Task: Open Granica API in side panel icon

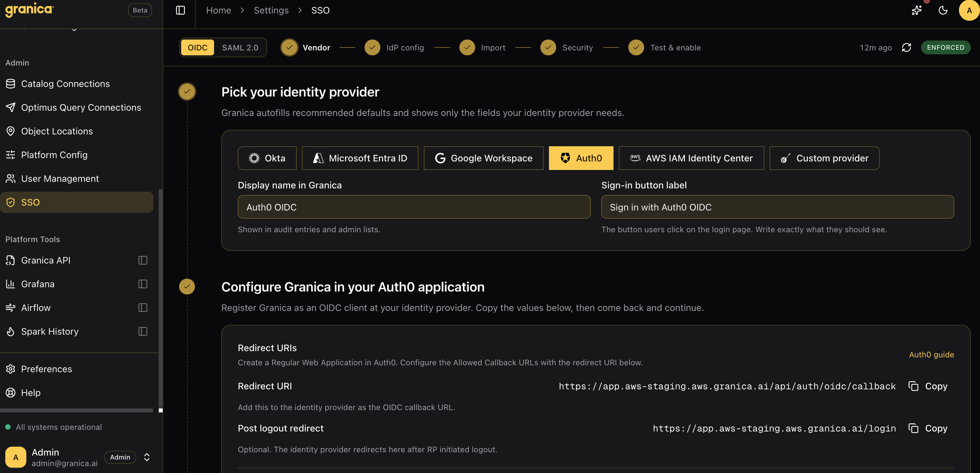Action: (x=143, y=260)
